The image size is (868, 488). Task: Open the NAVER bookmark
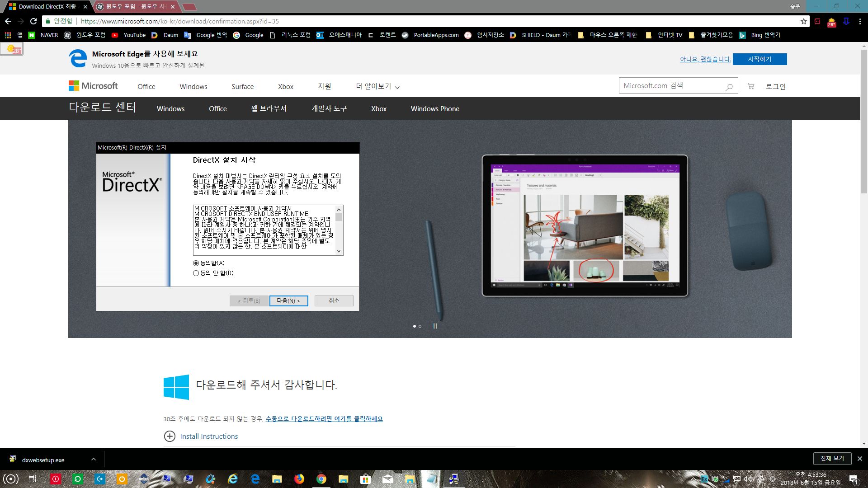(43, 35)
